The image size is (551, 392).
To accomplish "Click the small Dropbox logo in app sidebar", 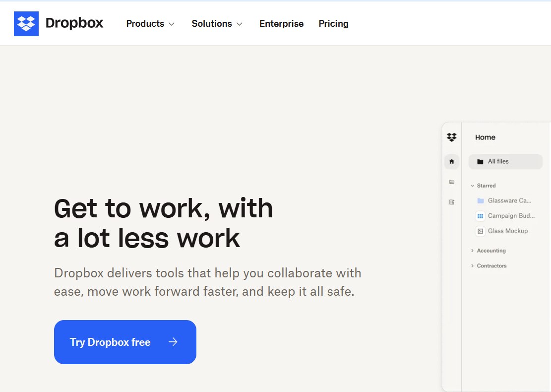I will pyautogui.click(x=451, y=137).
